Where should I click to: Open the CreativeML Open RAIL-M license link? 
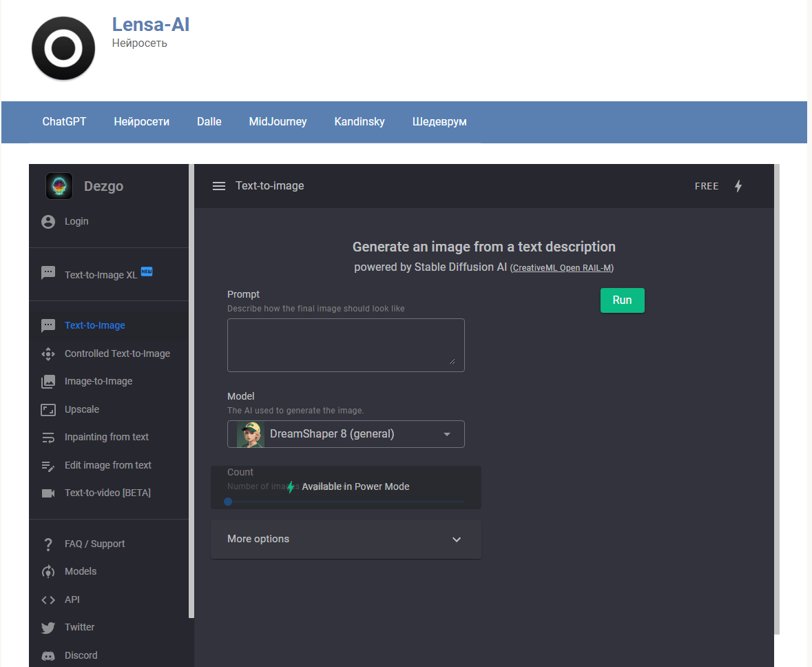562,268
